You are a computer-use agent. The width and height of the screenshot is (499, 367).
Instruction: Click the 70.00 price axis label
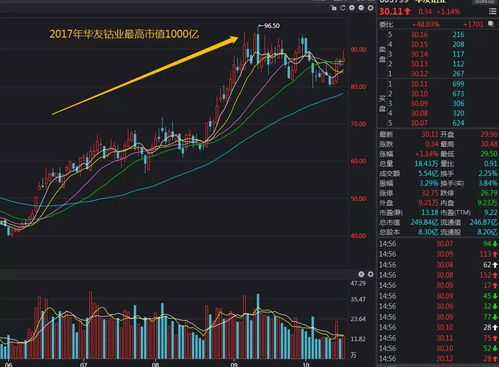(358, 124)
